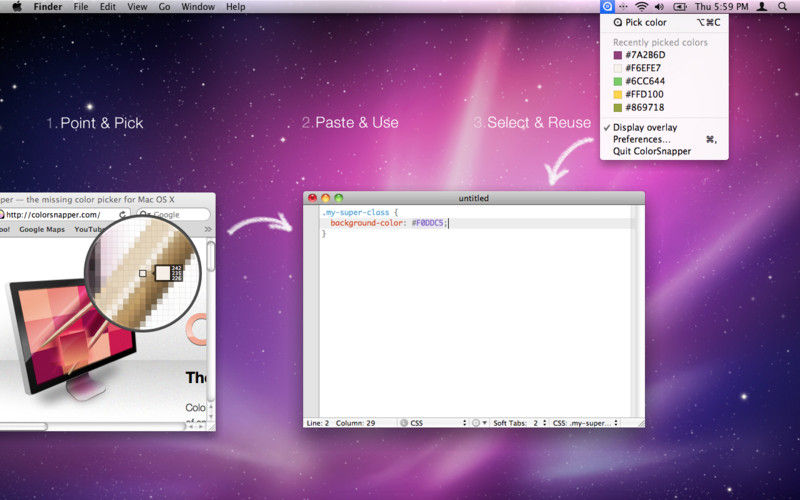
Task: Open the File menu
Action: pos(81,7)
